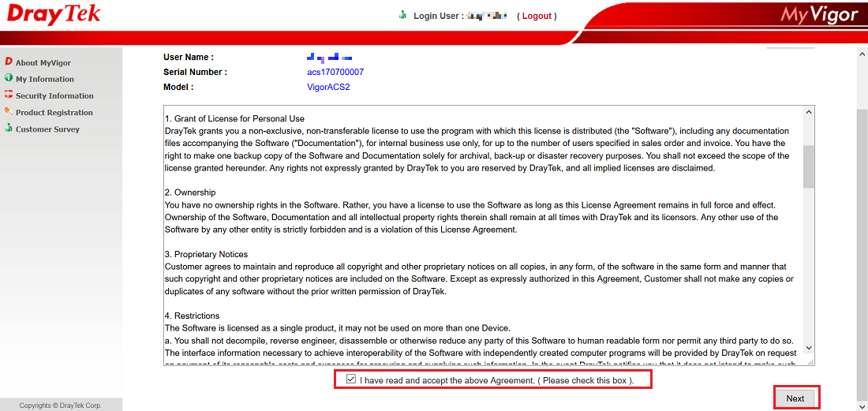
Task: Click the 'User Name :' label
Action: click(x=189, y=57)
